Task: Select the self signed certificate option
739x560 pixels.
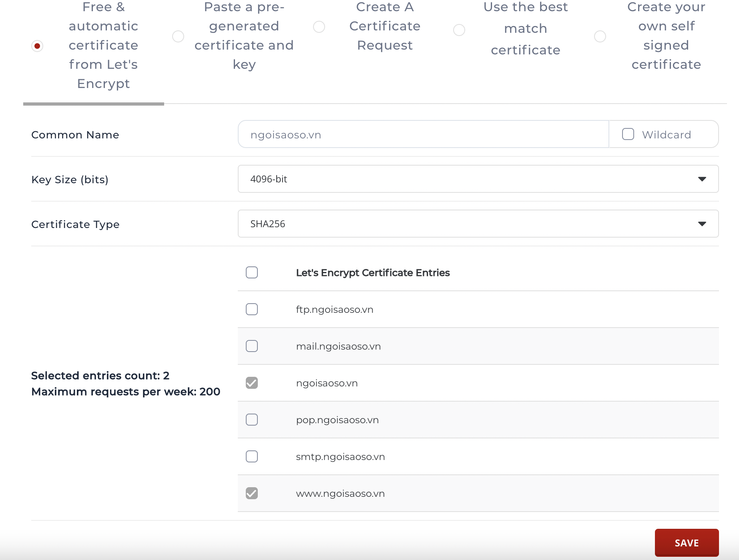Action: point(600,36)
